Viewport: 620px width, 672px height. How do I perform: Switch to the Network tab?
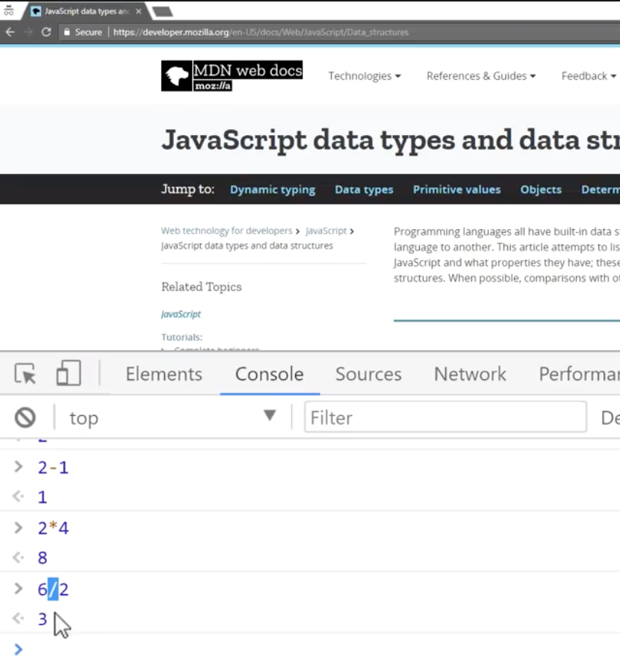470,374
